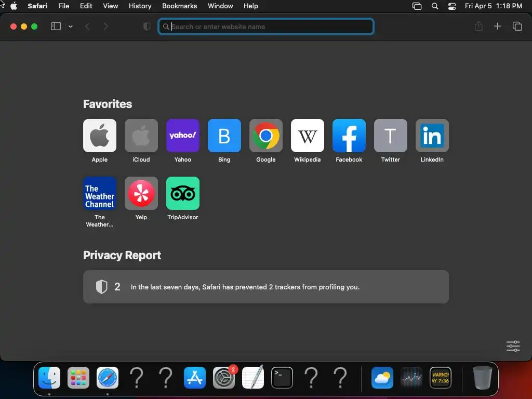Open the LinkedIn favorite
Viewport: 532px width, 399px height.
(x=432, y=136)
